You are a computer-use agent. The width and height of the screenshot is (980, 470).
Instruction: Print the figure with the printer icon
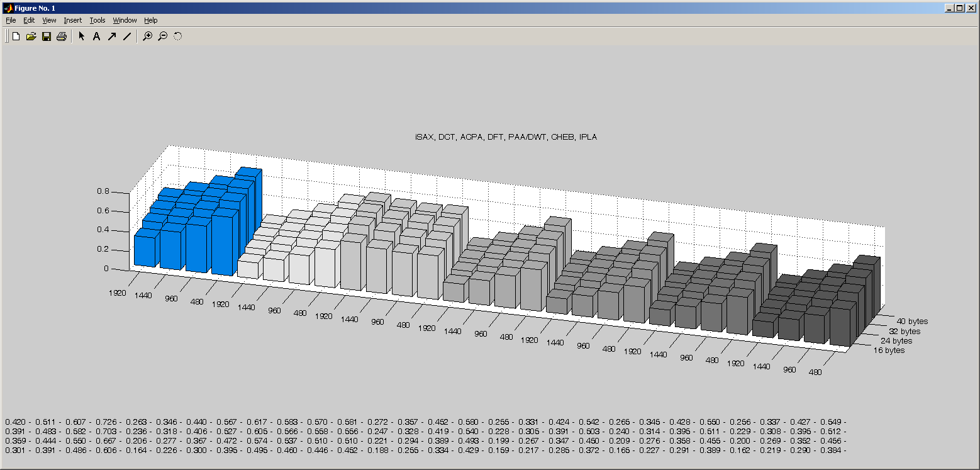click(x=61, y=36)
